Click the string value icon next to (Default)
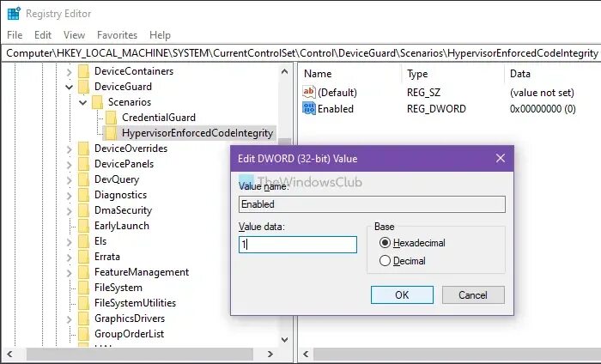 tap(309, 93)
